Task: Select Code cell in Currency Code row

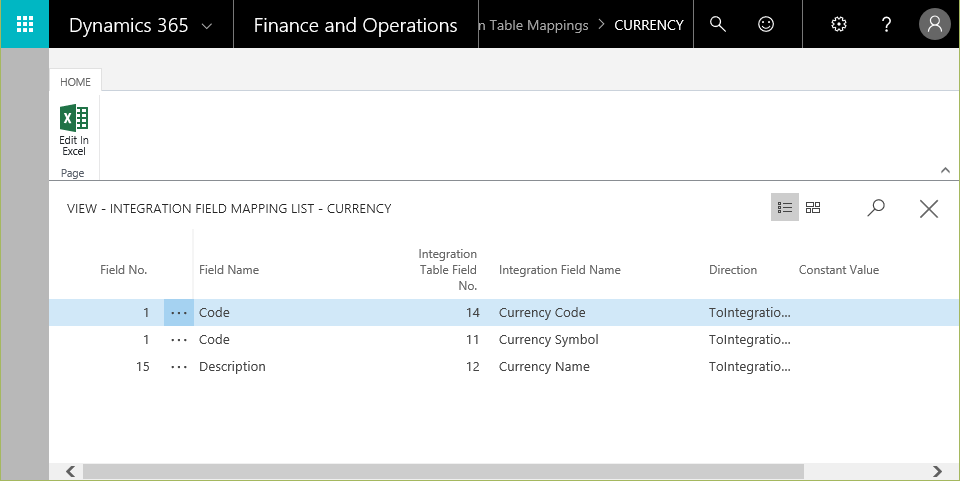Action: [x=214, y=313]
